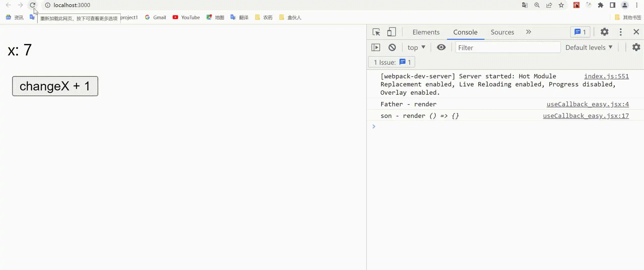Reload the page with refresh icon
The height and width of the screenshot is (270, 644).
(33, 5)
